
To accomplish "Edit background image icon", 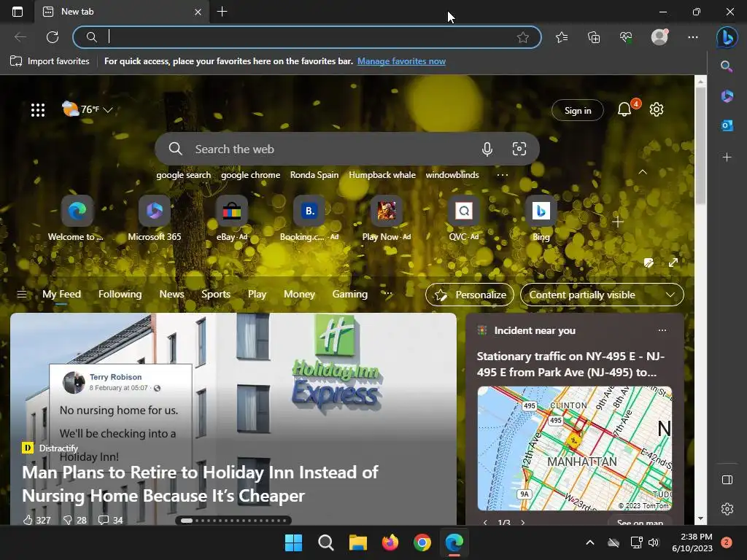I will [649, 262].
